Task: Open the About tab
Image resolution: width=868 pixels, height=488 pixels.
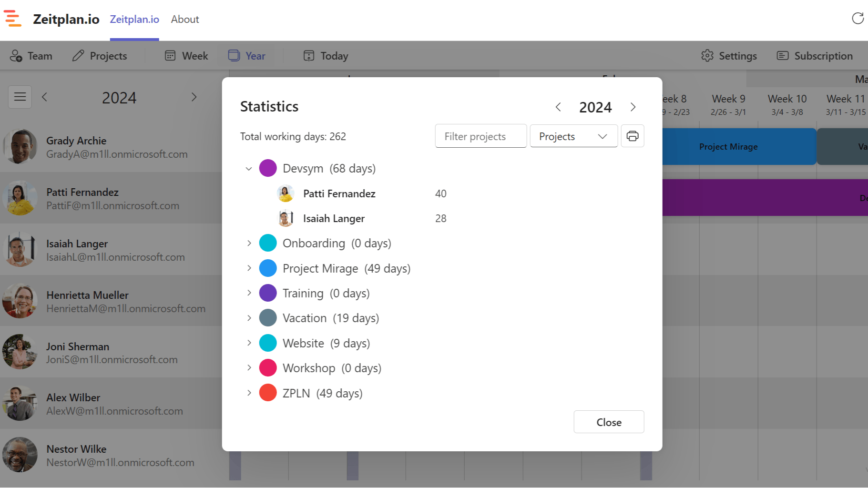Action: click(185, 19)
